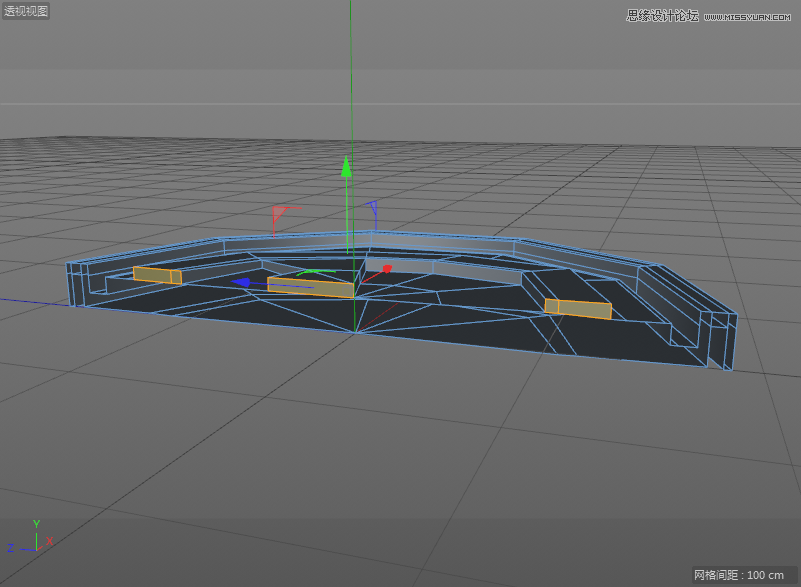801x587 pixels.
Task: Click the XYZ world axis indicator
Action: coord(31,536)
